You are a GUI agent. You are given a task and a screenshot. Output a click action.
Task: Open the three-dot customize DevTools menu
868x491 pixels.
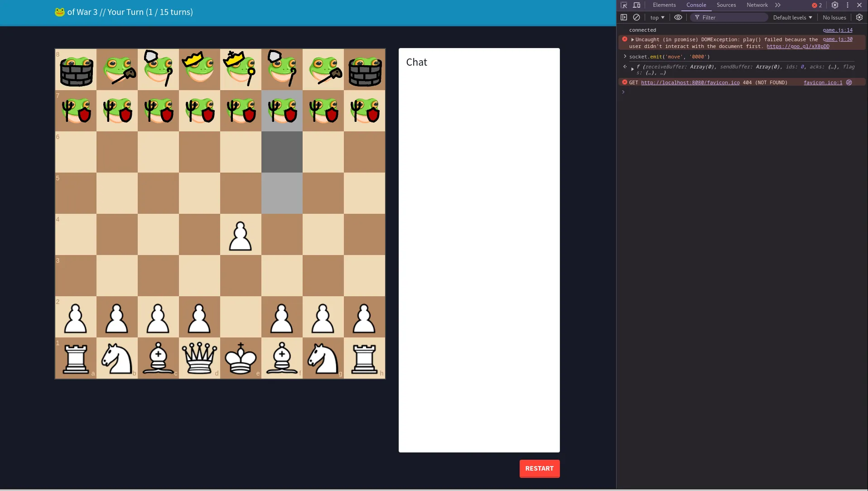tap(847, 5)
